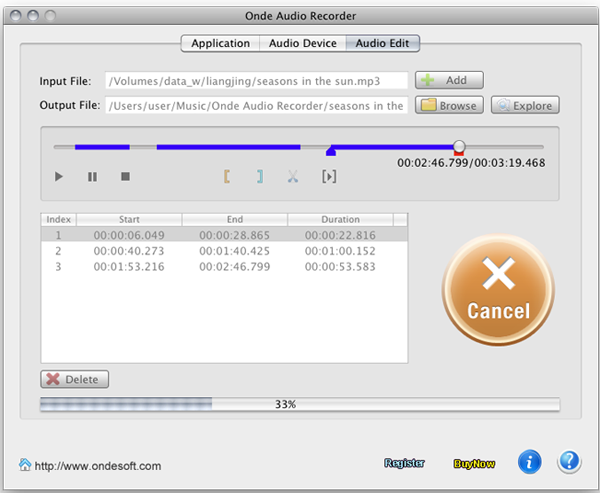Delete the selected segment
The width and height of the screenshot is (600, 493).
click(x=75, y=379)
